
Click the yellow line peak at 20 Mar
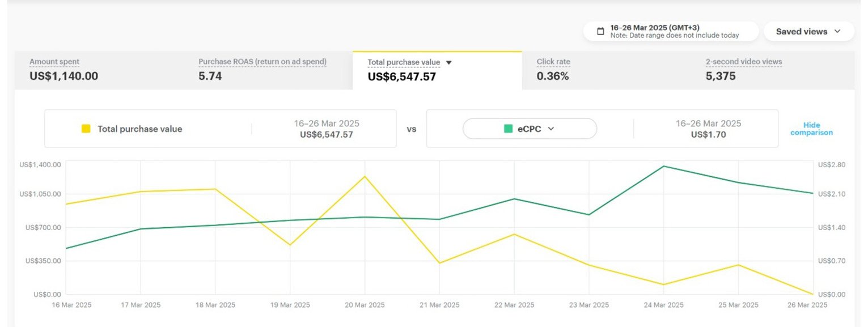pyautogui.click(x=365, y=176)
